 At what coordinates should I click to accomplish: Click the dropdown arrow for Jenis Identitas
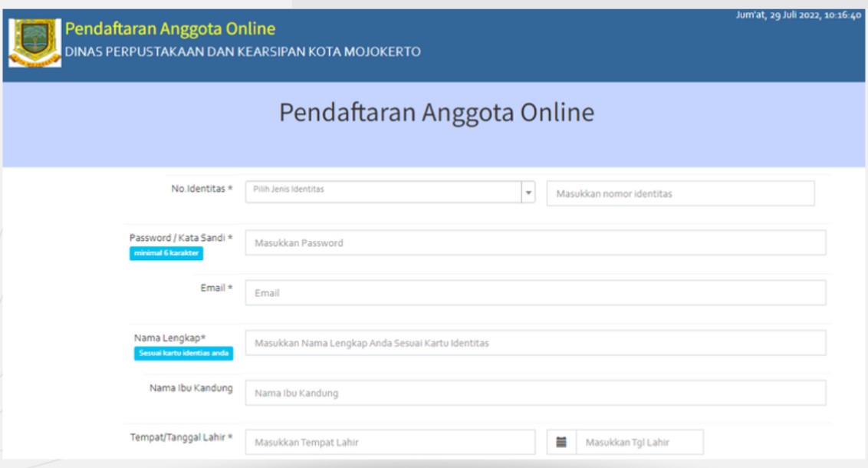coord(528,193)
